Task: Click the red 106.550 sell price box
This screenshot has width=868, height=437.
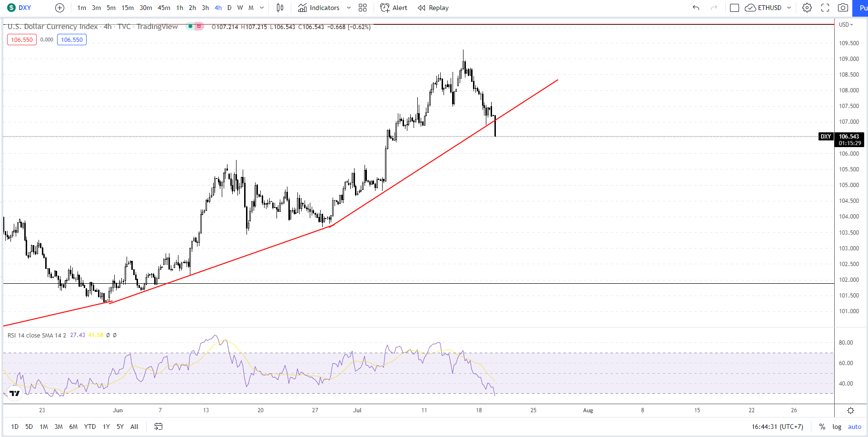Action: [22, 40]
